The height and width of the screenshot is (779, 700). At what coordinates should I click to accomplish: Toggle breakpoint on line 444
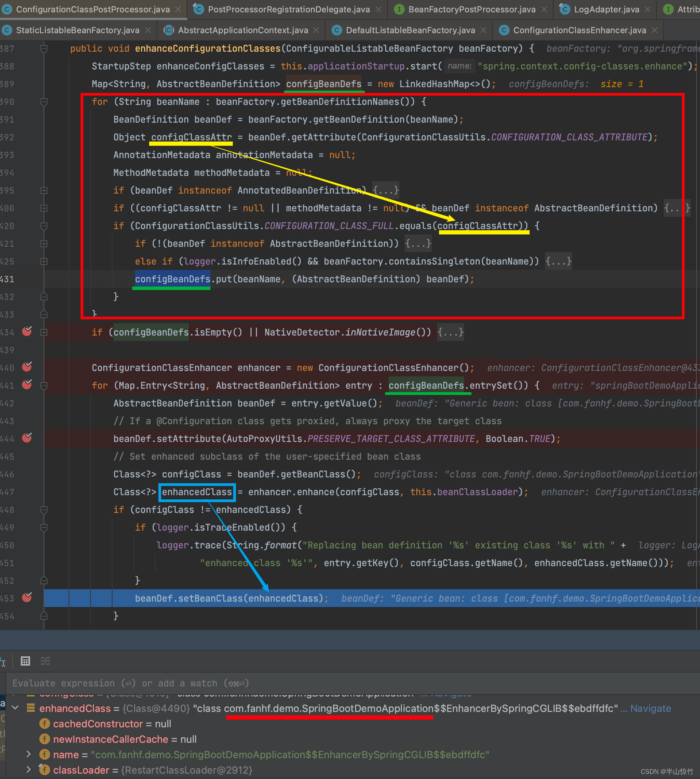[x=27, y=438]
